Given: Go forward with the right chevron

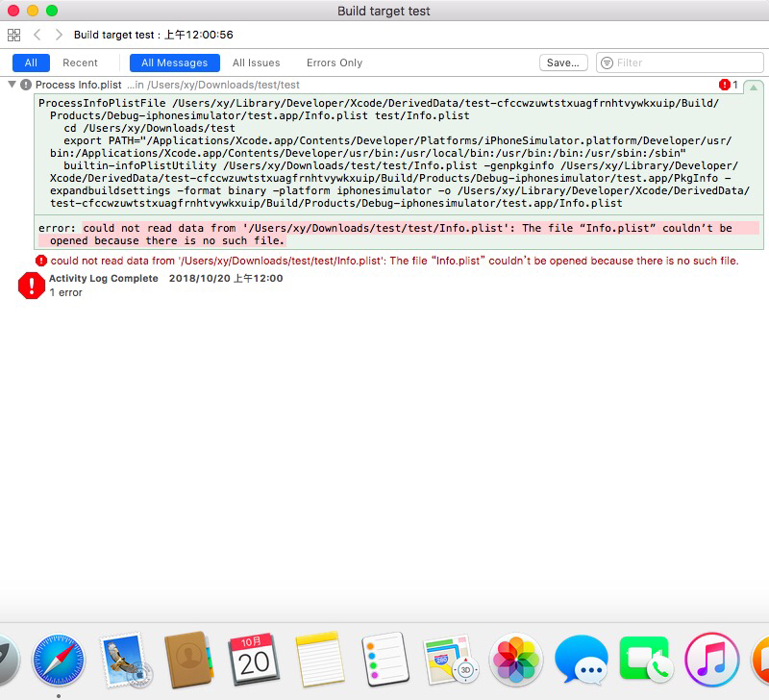Looking at the screenshot, I should click(59, 35).
